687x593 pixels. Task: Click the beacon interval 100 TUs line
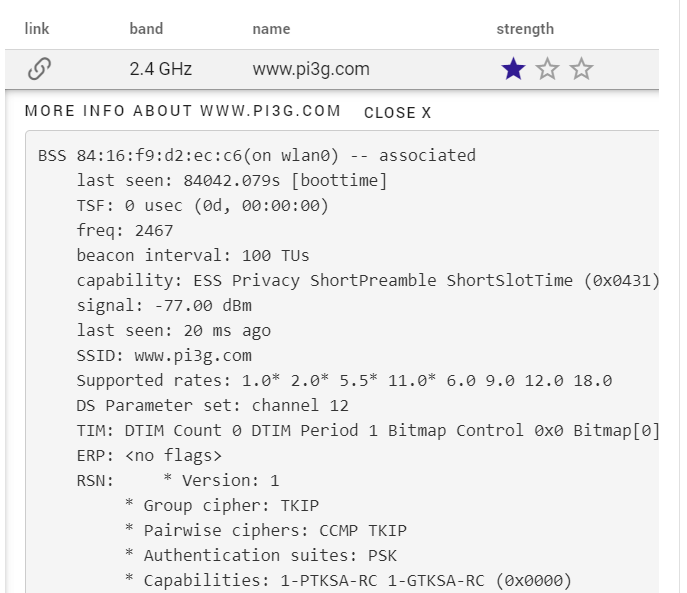[193, 256]
